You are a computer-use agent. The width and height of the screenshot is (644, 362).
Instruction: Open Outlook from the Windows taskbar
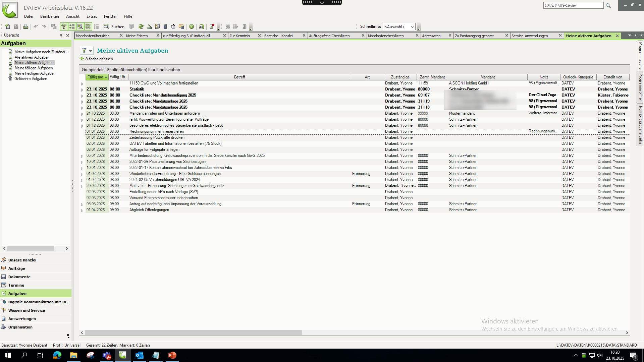[x=139, y=355]
